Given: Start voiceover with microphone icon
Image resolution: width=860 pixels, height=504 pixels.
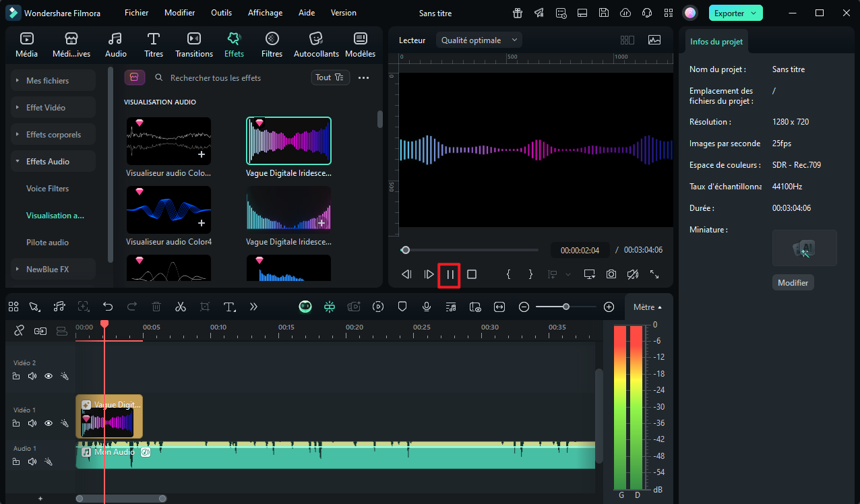Looking at the screenshot, I should [x=427, y=307].
